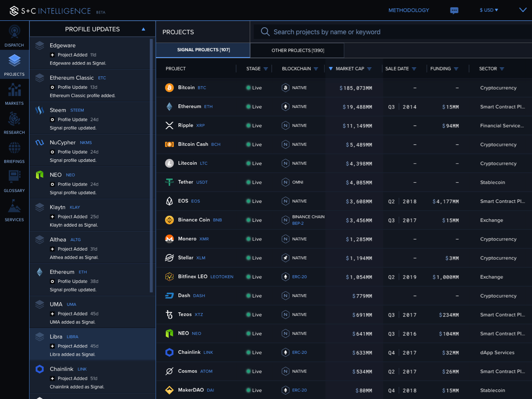The width and height of the screenshot is (532, 399).
Task: Open the Sector column filter
Action: [502, 69]
